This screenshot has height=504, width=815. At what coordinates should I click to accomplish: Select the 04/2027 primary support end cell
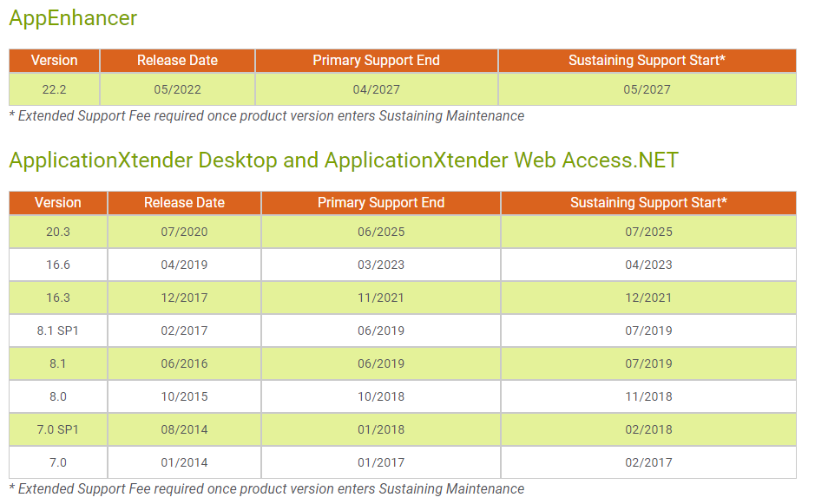377,89
